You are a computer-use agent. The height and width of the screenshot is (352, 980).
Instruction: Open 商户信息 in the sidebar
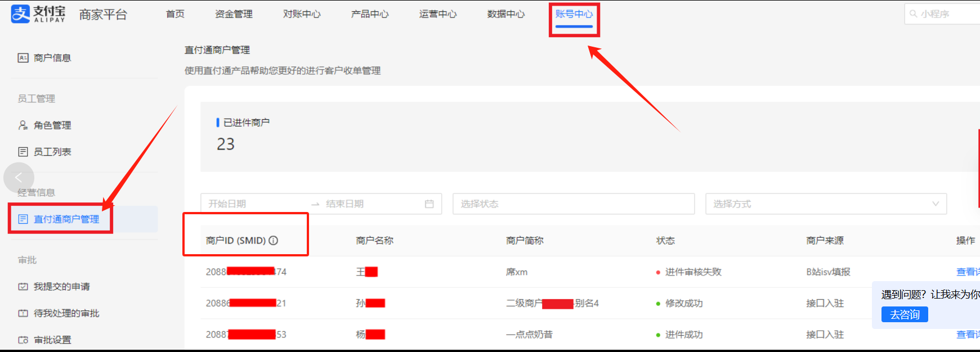click(x=52, y=58)
